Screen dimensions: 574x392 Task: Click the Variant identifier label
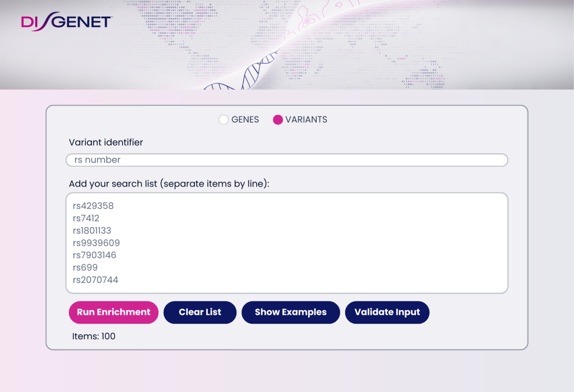pyautogui.click(x=106, y=143)
